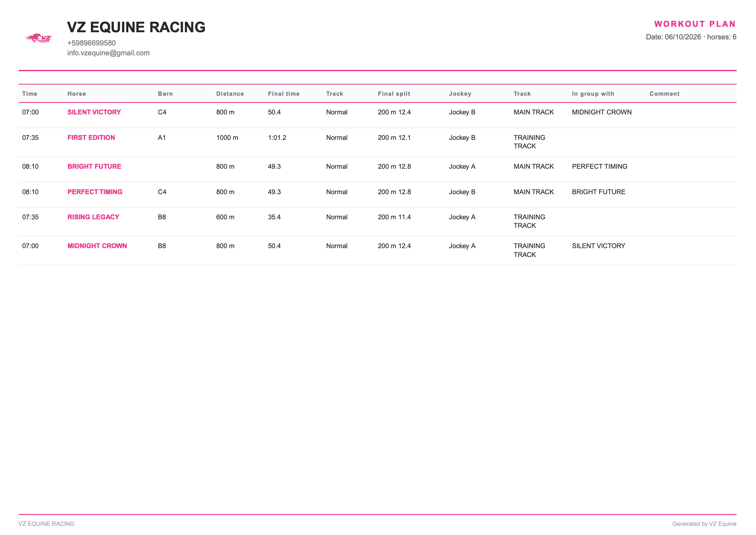Click B8 barn in the MIDNIGHT CROWN row

(162, 246)
